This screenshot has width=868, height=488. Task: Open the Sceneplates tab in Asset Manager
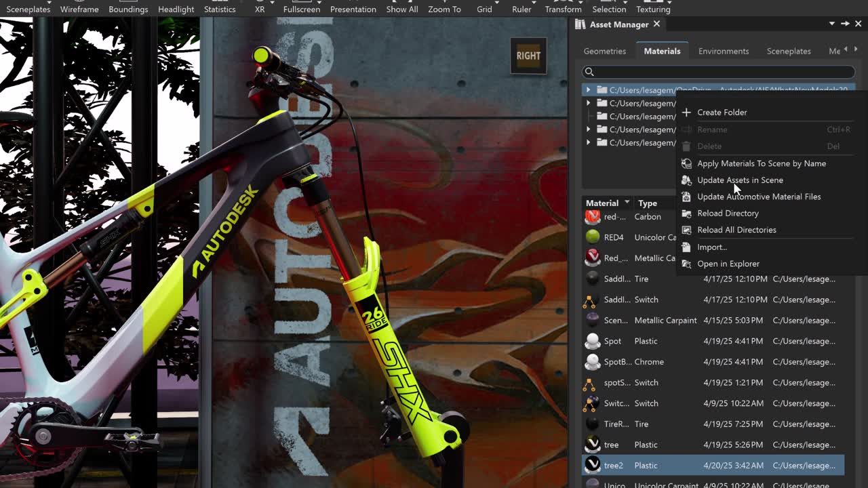(x=789, y=51)
